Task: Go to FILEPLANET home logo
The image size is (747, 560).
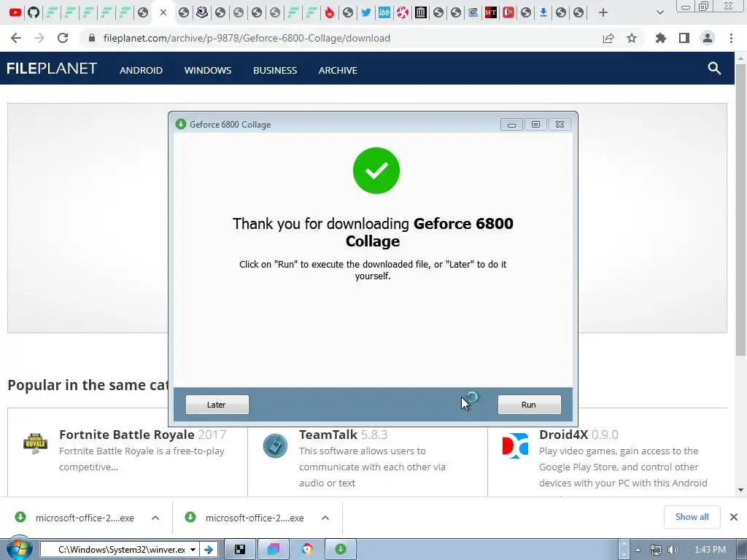Action: [52, 69]
